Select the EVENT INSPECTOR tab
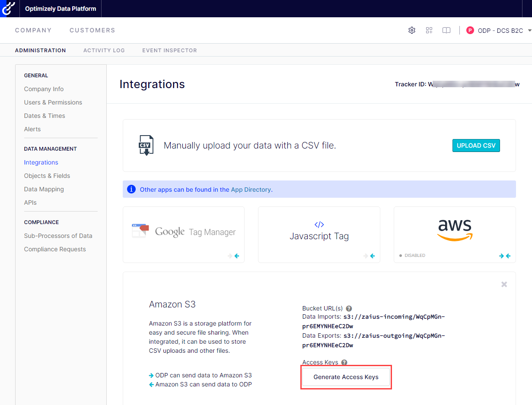 [x=169, y=51]
